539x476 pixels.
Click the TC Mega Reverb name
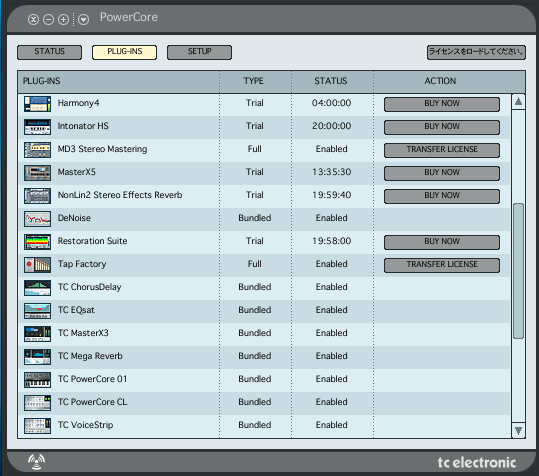coord(90,356)
